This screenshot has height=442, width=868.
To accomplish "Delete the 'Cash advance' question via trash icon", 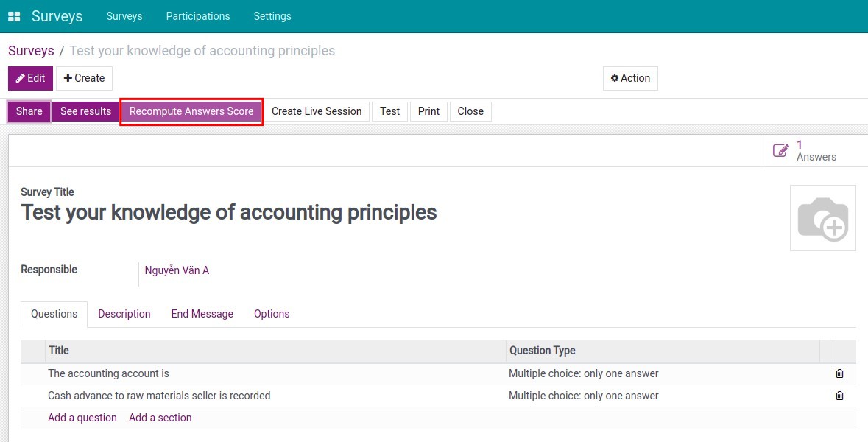I will point(839,396).
